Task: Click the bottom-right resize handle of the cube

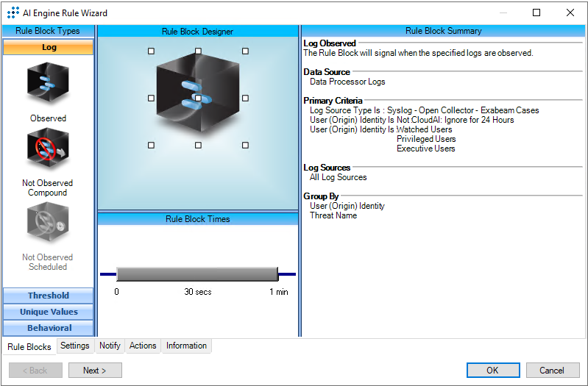Action: coord(245,146)
